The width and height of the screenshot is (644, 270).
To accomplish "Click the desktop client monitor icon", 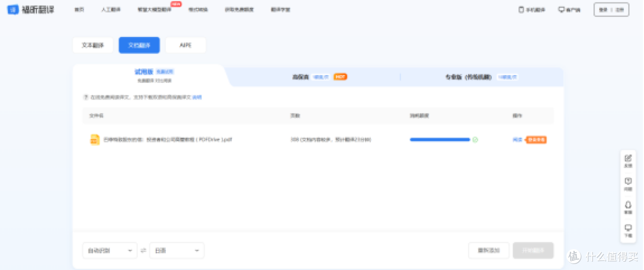I will tap(562, 10).
